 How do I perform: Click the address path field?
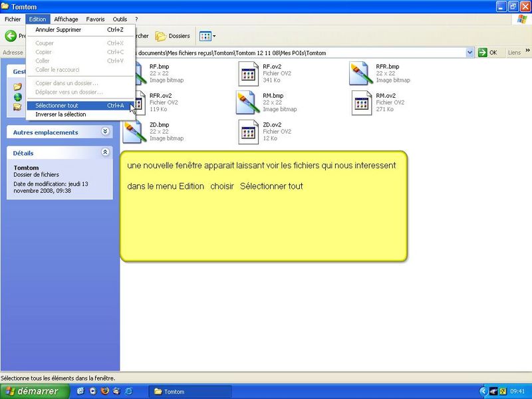[301, 53]
